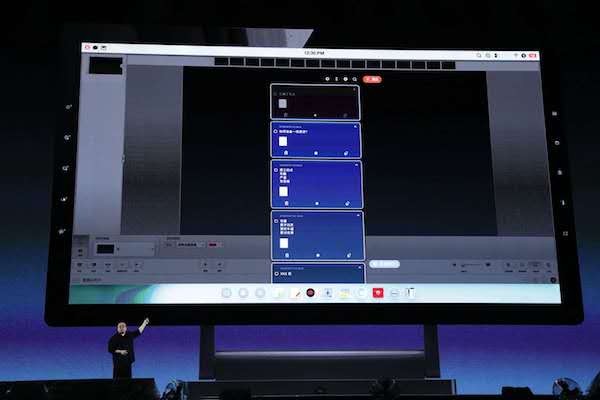Click the search magnifier beside the red pill button
Viewport: 600px width, 400px height.
(x=355, y=79)
